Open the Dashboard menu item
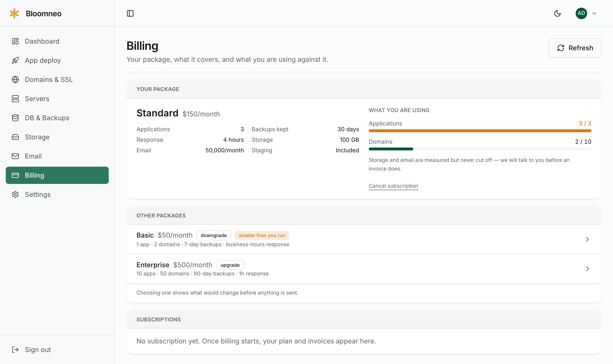 point(57,41)
